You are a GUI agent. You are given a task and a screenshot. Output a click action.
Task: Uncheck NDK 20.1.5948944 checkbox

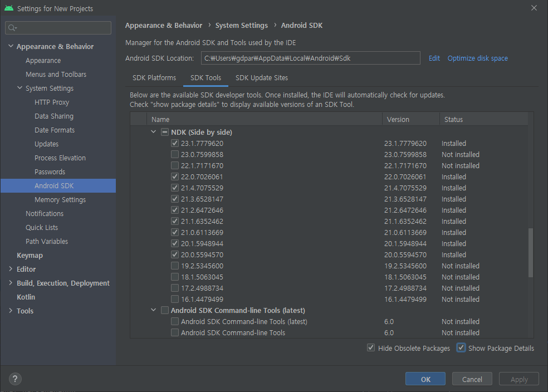point(175,243)
